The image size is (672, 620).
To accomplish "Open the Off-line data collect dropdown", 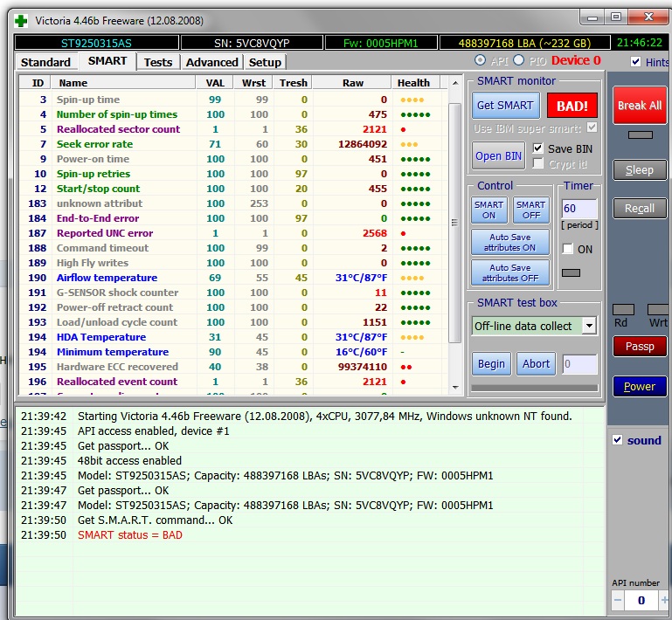I will pyautogui.click(x=590, y=326).
